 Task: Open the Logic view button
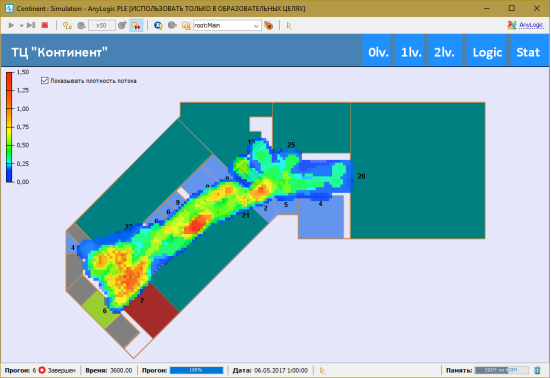(487, 52)
